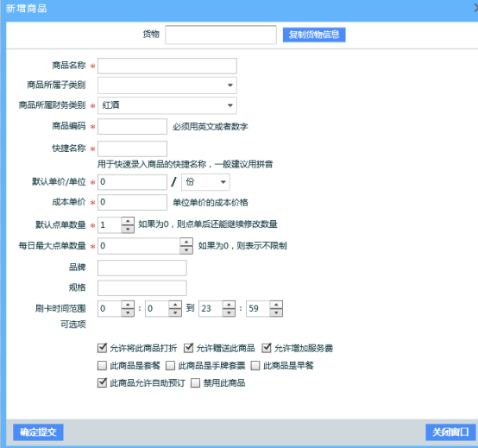Click the hint text 如果为0，则表示不限制
478x448 pixels.
coord(242,246)
